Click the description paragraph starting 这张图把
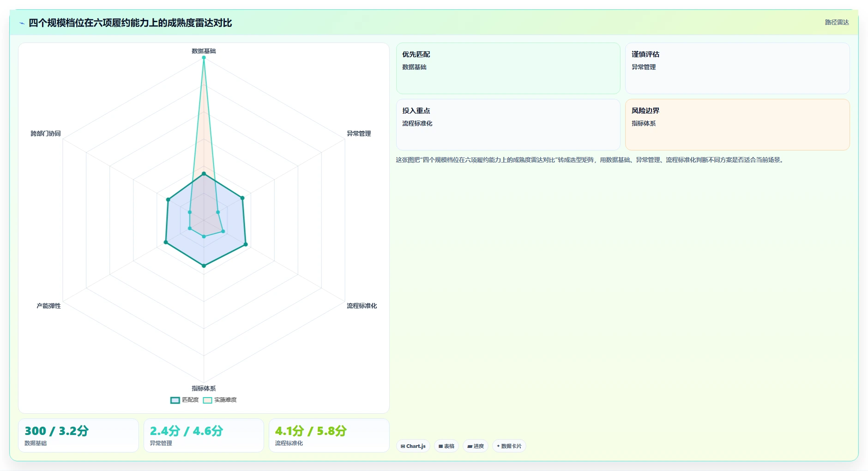Screen dimensions: 868x471 pos(591,160)
